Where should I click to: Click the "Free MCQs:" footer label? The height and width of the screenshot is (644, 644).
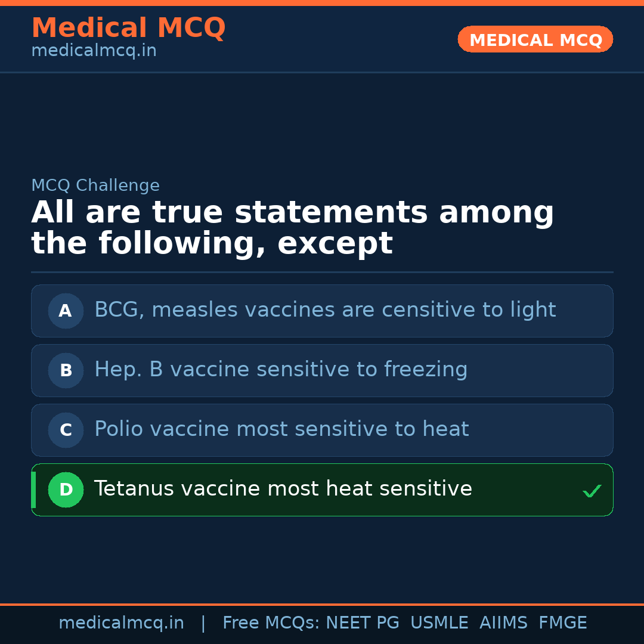(x=271, y=623)
